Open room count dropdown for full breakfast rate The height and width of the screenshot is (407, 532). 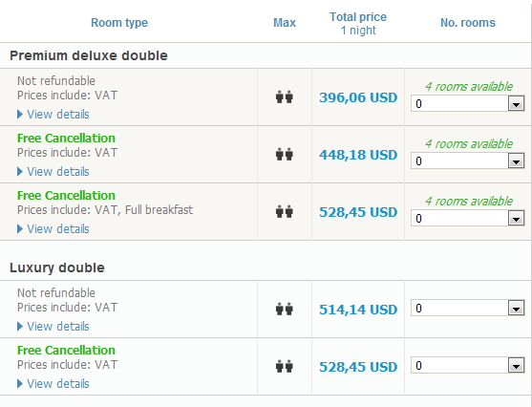pyautogui.click(x=468, y=218)
